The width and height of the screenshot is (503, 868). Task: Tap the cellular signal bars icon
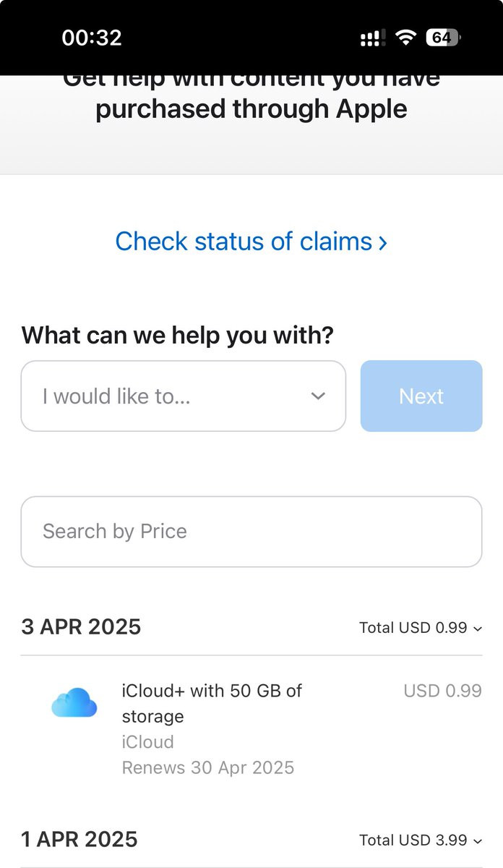(x=372, y=38)
